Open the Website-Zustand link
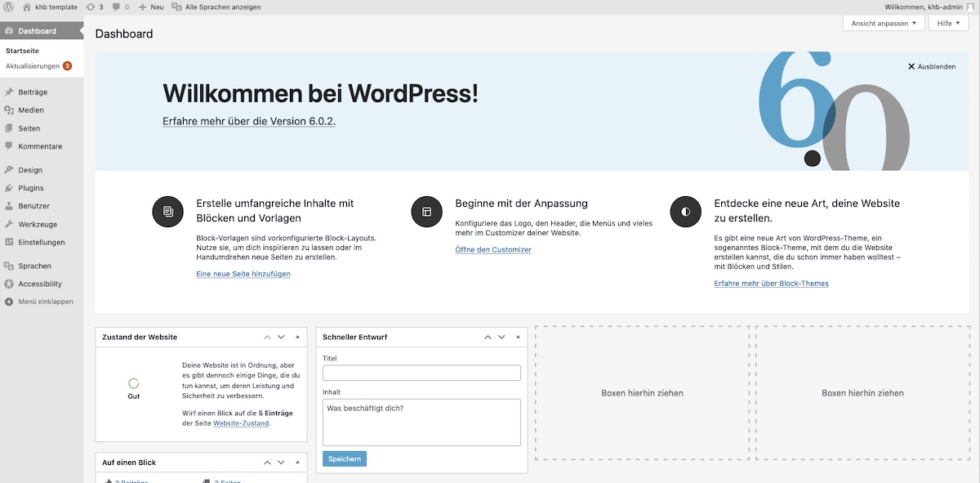Viewport: 980px width, 483px height. pos(241,423)
